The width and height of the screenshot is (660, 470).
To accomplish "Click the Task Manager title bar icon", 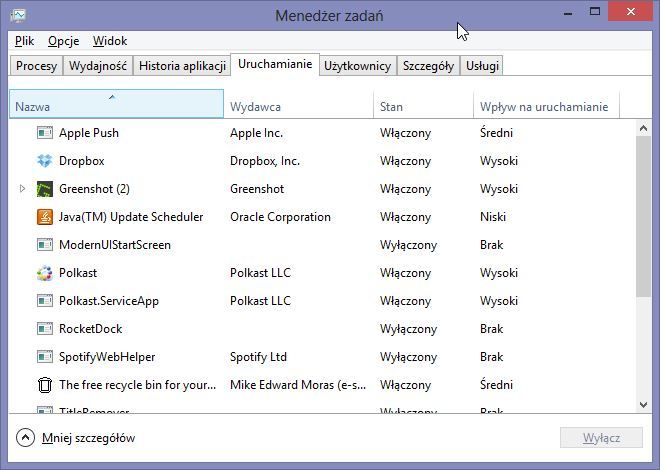I will tap(18, 16).
